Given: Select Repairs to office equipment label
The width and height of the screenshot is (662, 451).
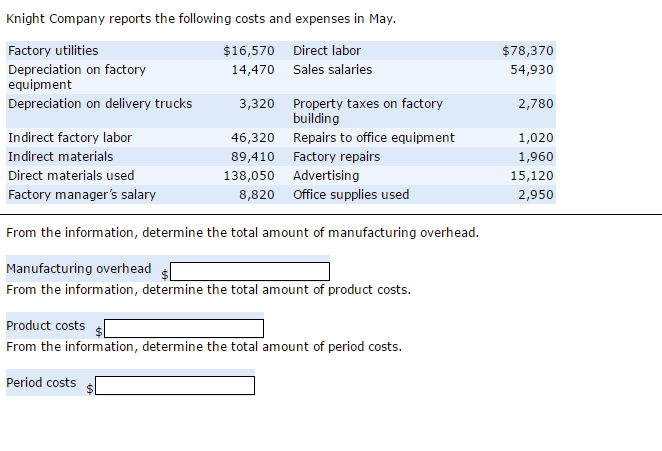Looking at the screenshot, I should tap(374, 138).
